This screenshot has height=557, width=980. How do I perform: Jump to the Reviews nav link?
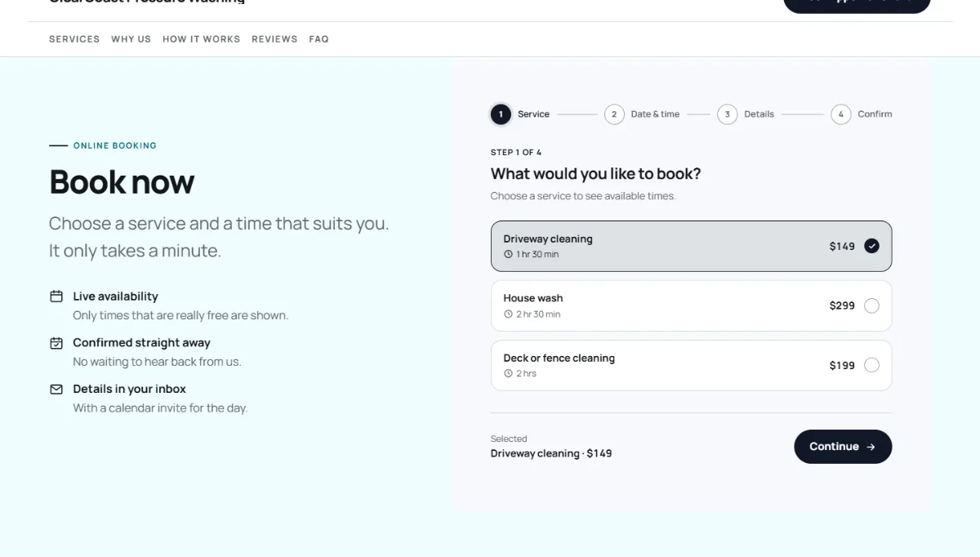pos(274,39)
